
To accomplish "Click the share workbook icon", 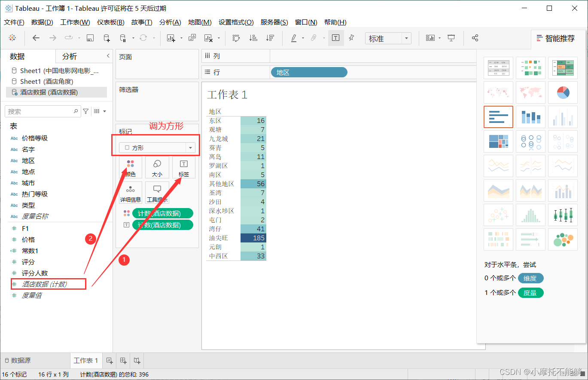I will 475,38.
